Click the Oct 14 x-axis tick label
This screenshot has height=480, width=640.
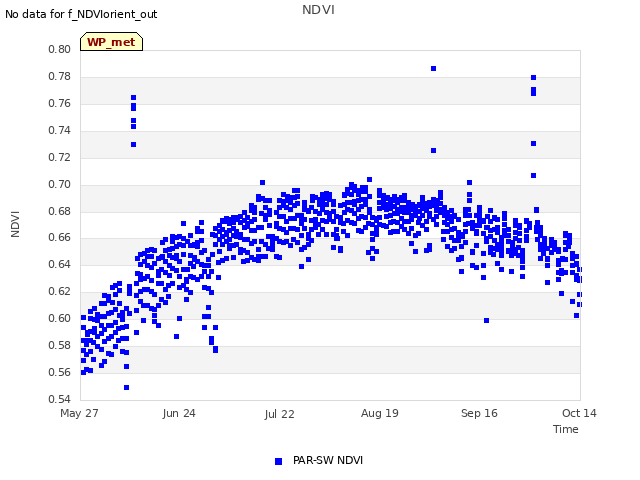(579, 413)
